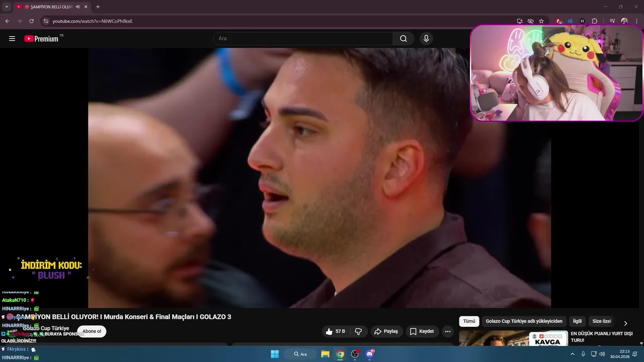Viewport: 644px width, 362px height.
Task: Open the blue sound-wave extension icon
Action: coord(570,21)
